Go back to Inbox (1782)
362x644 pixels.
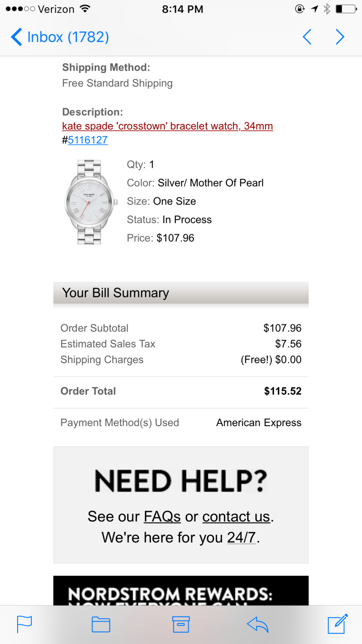(60, 37)
